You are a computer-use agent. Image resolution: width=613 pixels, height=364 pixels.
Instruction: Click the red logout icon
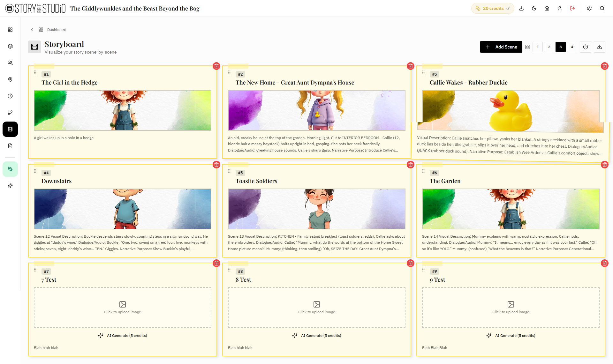[572, 8]
